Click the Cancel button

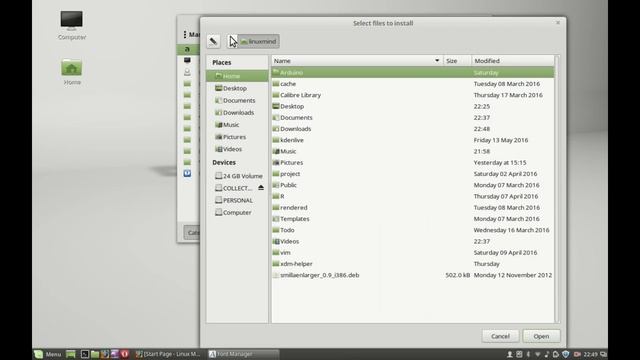(500, 336)
